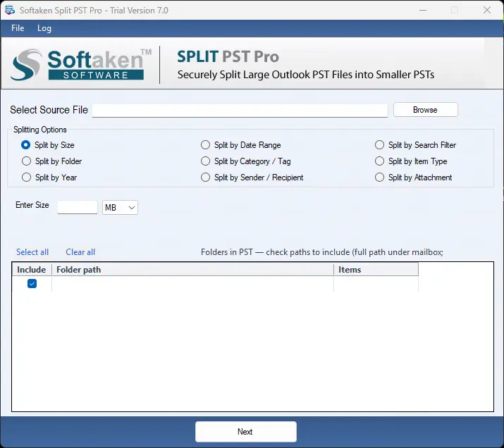The height and width of the screenshot is (448, 504).
Task: Click the Browse button
Action: 425,110
